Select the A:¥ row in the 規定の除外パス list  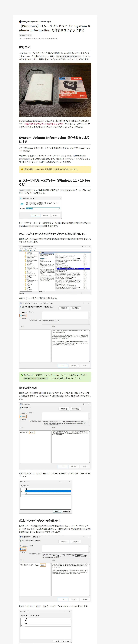tap(48, 491)
